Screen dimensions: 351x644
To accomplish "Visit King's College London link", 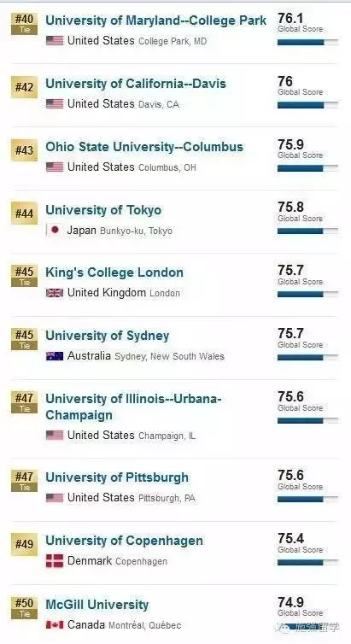I will coord(114,272).
